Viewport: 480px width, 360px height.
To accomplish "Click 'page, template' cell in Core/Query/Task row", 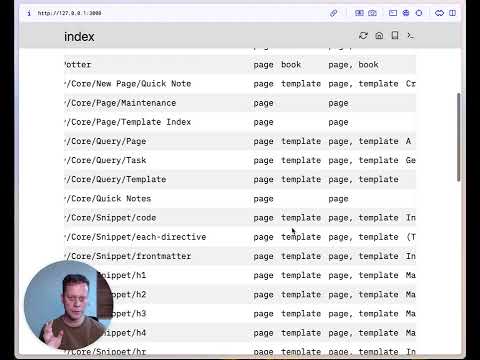I will click(363, 160).
